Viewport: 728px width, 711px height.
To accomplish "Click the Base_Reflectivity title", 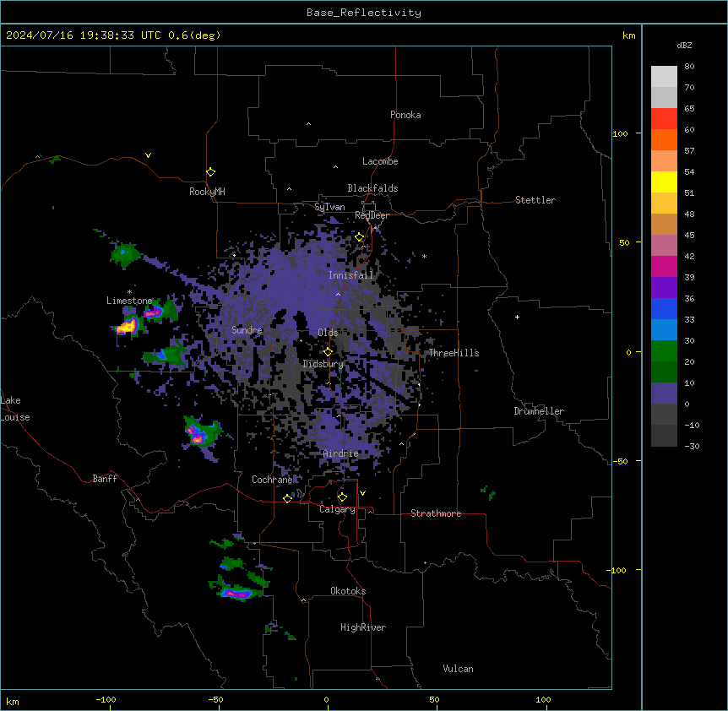I will point(363,13).
